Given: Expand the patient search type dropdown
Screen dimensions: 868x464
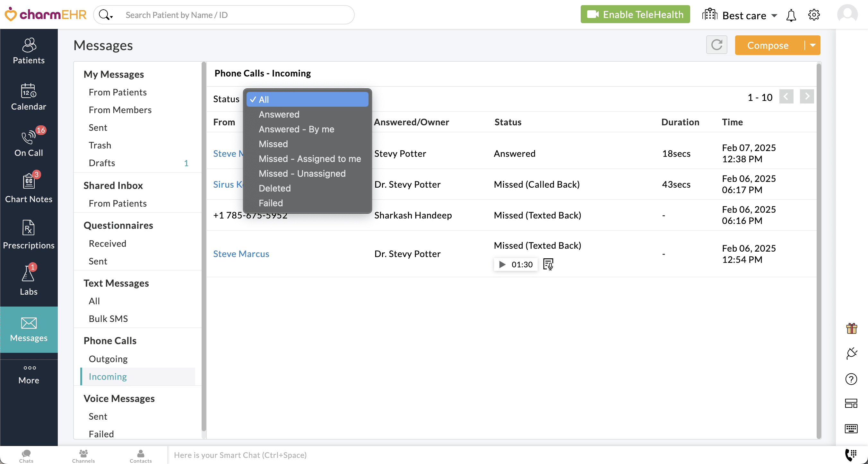Looking at the screenshot, I should pos(106,15).
